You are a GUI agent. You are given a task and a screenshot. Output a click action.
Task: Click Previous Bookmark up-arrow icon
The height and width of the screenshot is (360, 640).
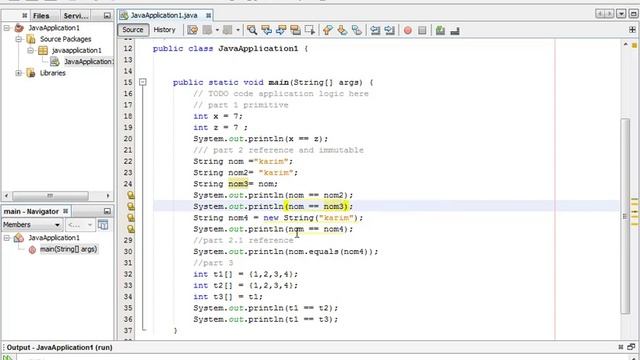coord(327,30)
